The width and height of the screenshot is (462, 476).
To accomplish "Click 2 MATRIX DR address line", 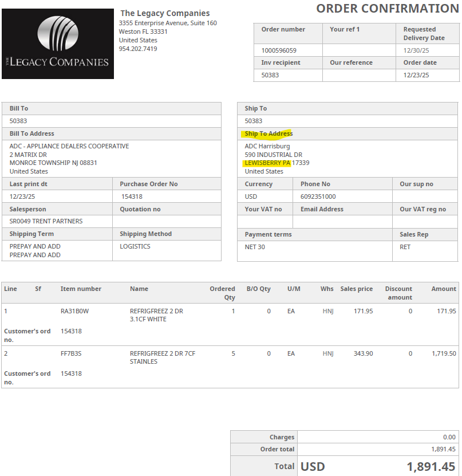I will tap(28, 155).
